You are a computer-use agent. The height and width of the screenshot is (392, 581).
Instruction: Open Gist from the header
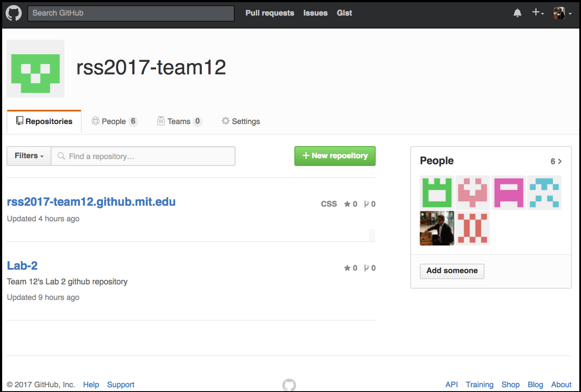(344, 13)
